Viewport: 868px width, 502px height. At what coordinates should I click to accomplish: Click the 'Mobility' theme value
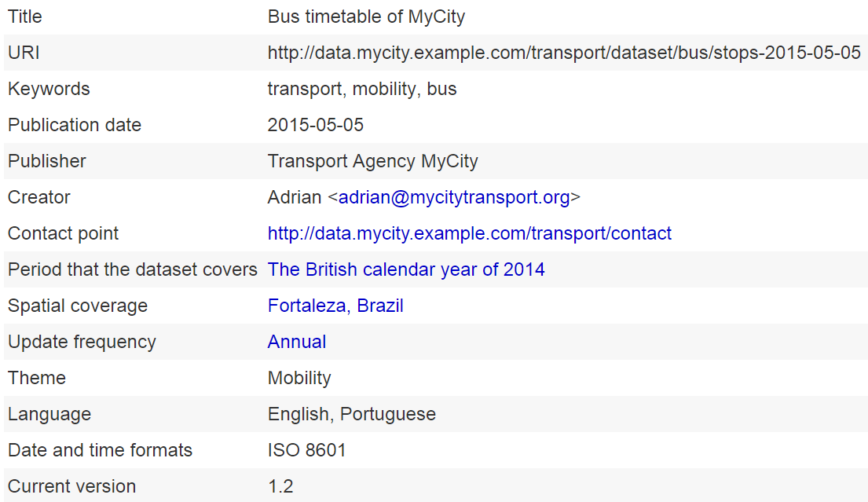coord(299,378)
